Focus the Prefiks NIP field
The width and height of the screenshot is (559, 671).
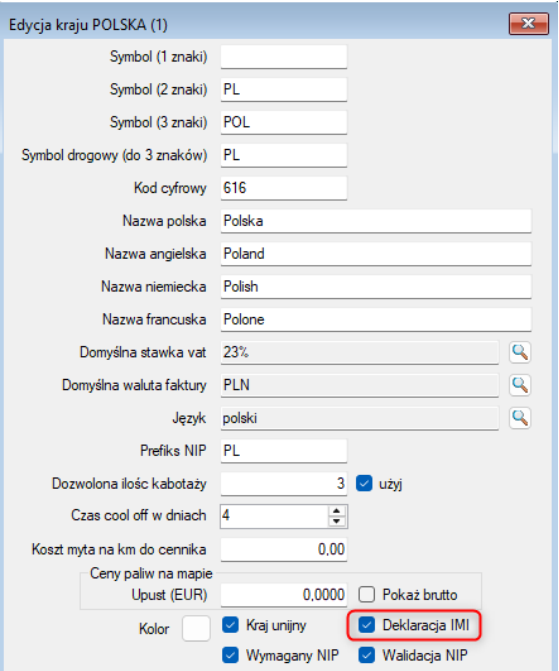[284, 451]
